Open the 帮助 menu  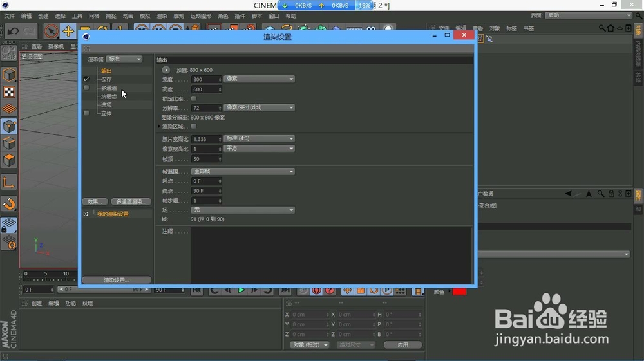291,16
